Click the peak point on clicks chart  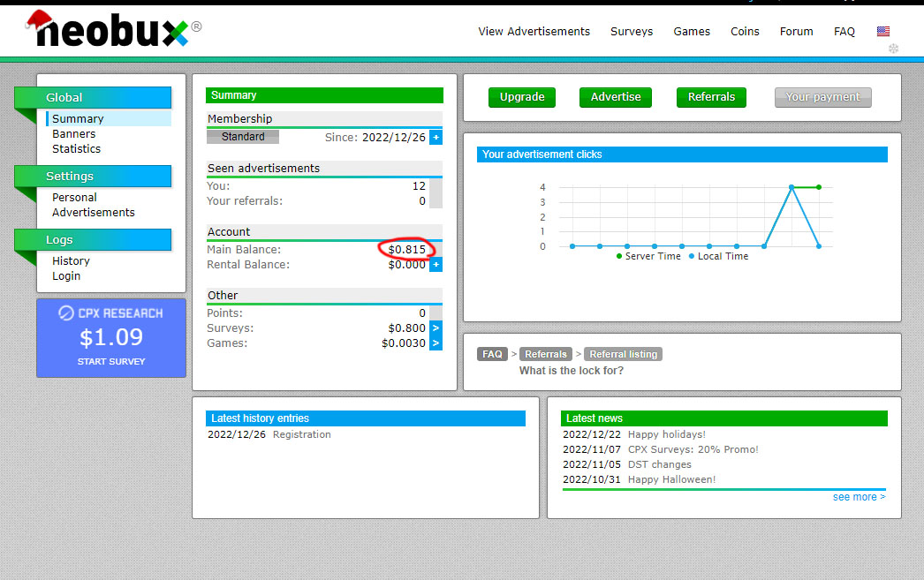791,187
